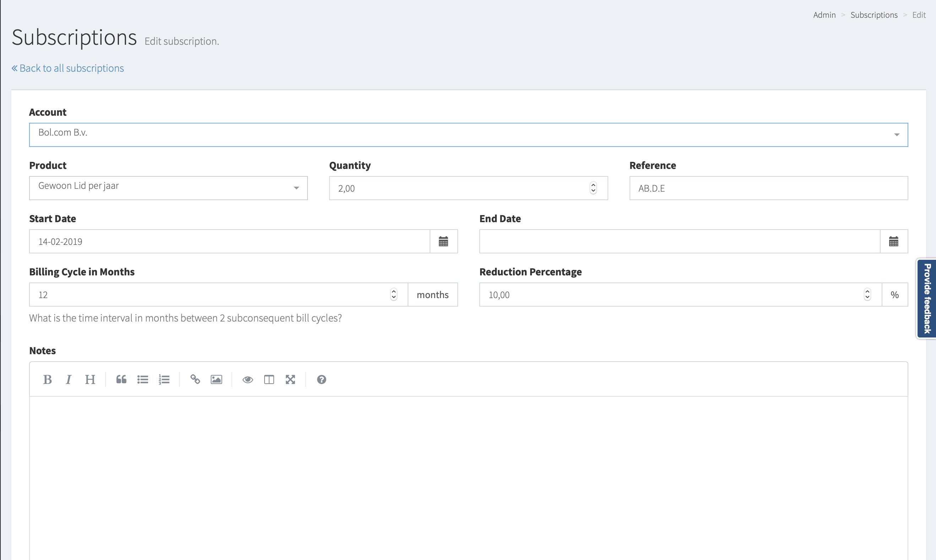The width and height of the screenshot is (936, 560).
Task: Open the Markdown help guide icon
Action: 321,379
